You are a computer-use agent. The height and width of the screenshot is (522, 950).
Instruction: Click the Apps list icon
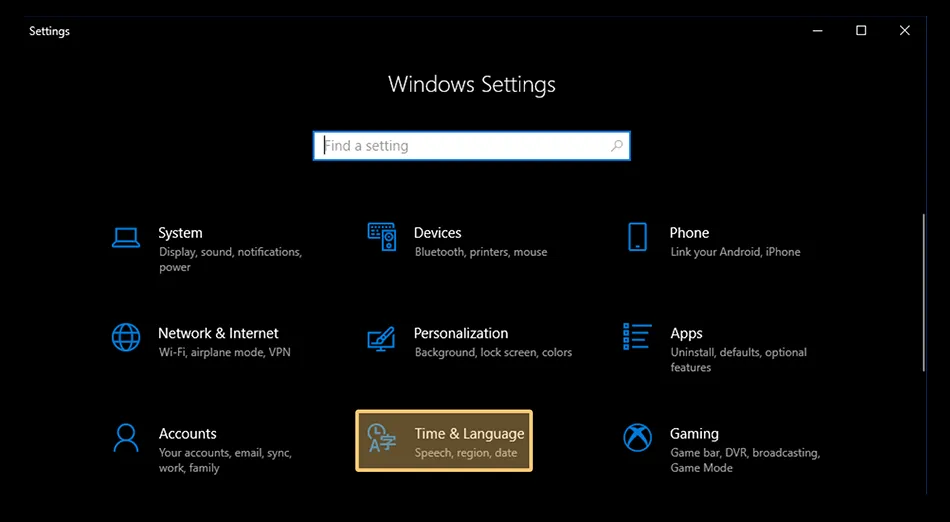(637, 337)
